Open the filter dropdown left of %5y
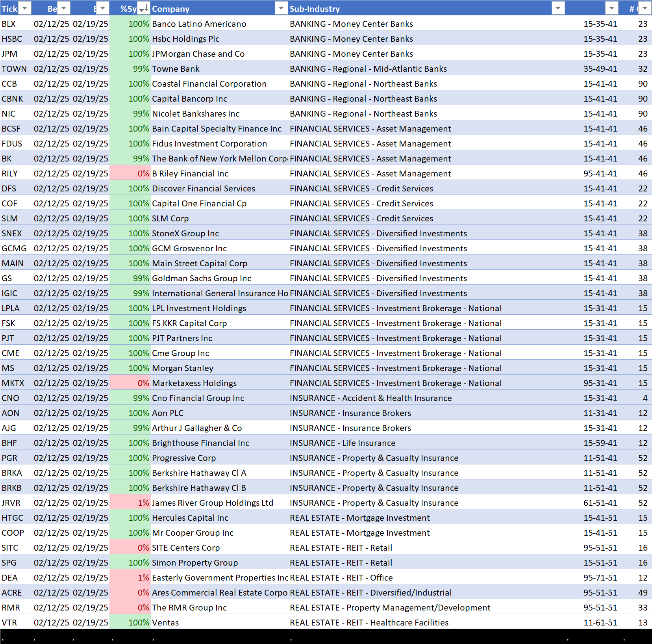The height and width of the screenshot is (644, 652). pos(102,8)
